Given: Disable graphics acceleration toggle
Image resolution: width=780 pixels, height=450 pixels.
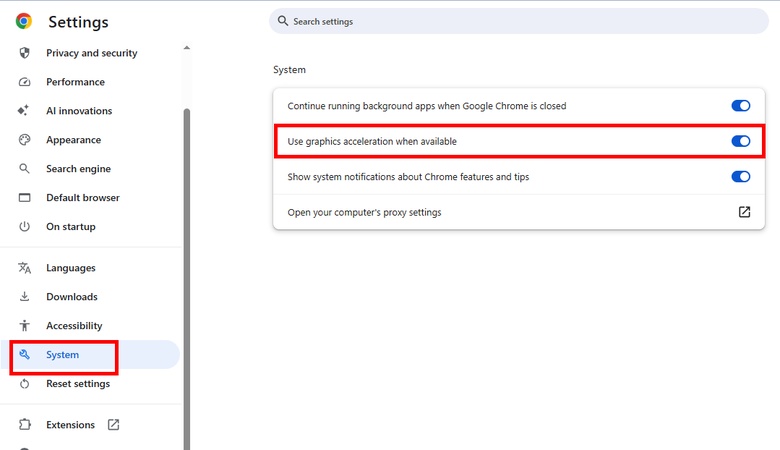Looking at the screenshot, I should [741, 141].
